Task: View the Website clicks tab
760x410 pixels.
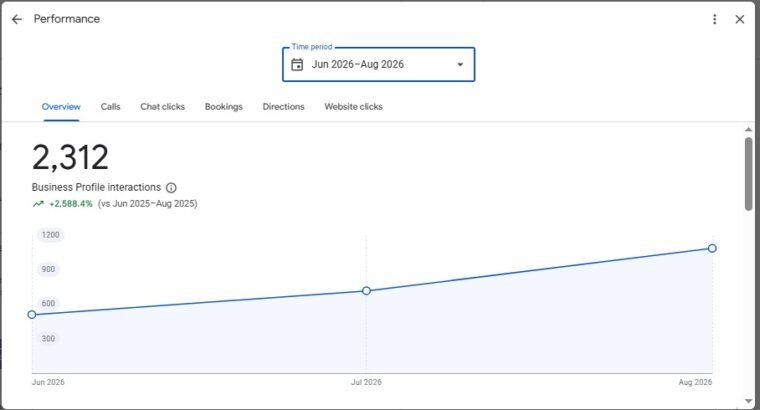Action: coord(353,107)
